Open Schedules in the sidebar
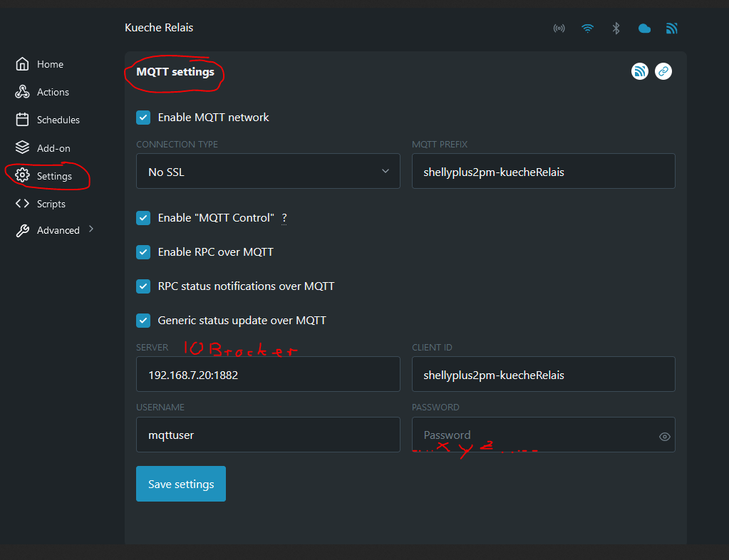 point(58,120)
